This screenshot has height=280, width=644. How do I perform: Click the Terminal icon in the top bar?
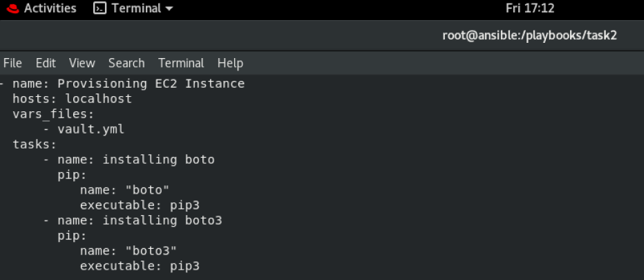(100, 9)
